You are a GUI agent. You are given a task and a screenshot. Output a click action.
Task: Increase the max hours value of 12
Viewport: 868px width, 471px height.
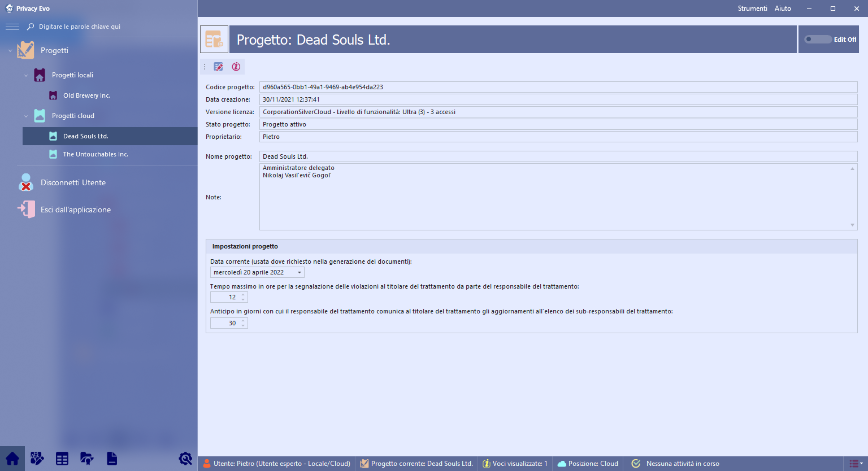tap(243, 295)
